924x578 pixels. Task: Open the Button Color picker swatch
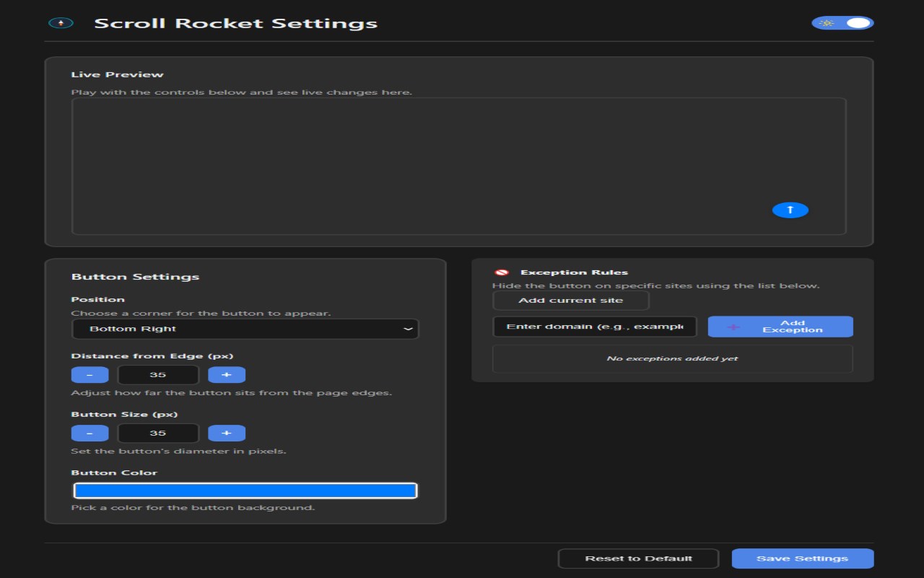[245, 491]
